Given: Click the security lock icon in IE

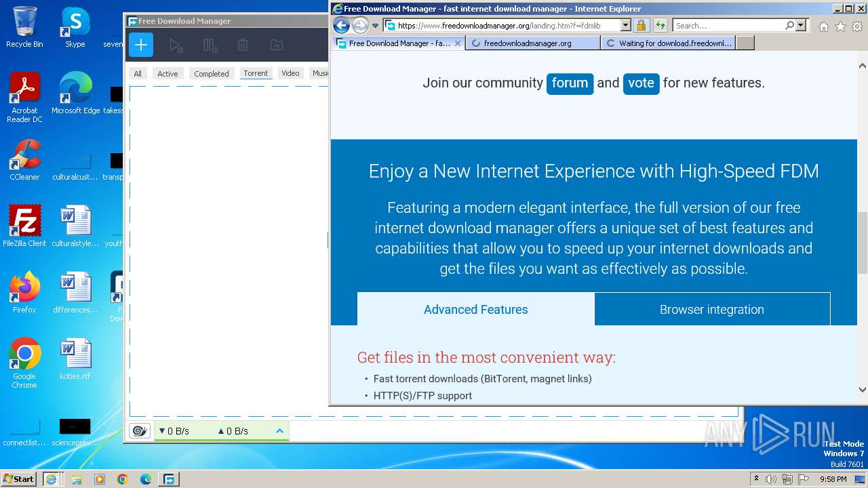Looking at the screenshot, I should click(641, 26).
